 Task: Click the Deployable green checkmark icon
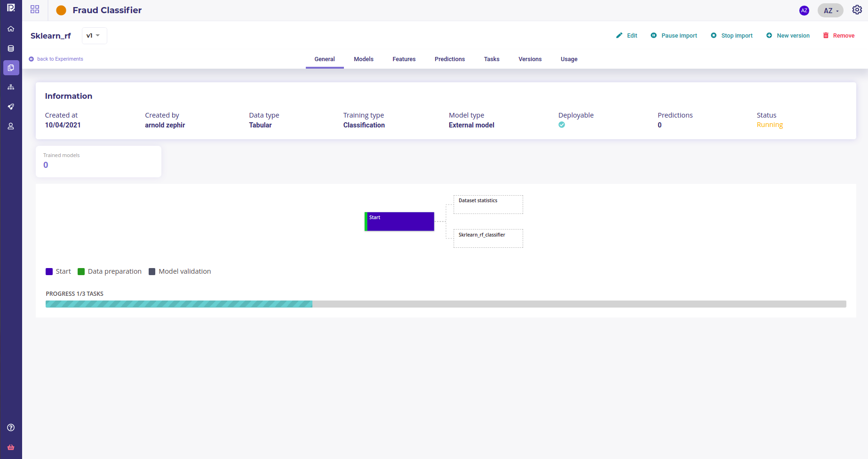click(562, 125)
